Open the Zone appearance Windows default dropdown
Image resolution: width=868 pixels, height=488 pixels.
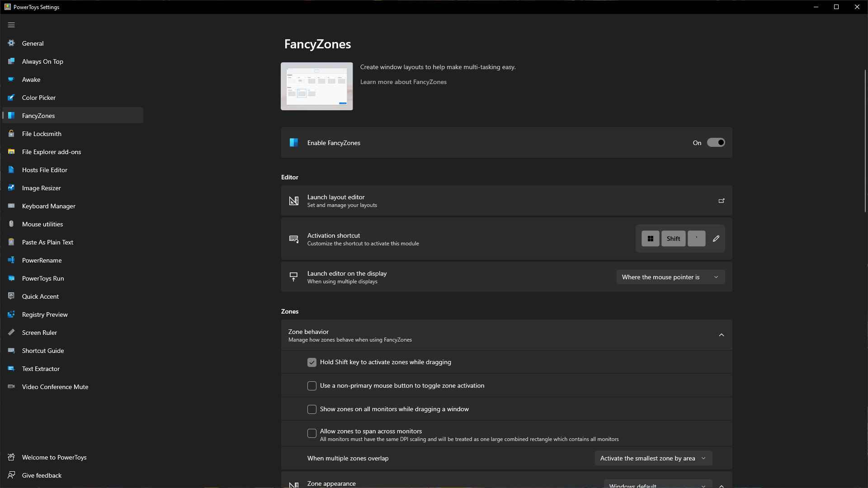pos(658,484)
